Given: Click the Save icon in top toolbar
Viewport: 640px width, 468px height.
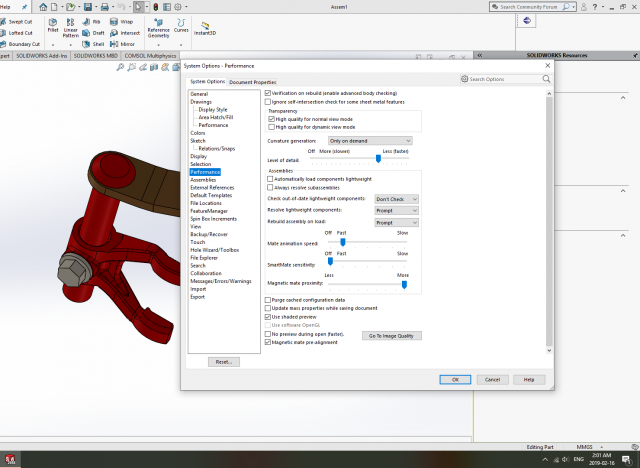Looking at the screenshot, I should (90, 6).
